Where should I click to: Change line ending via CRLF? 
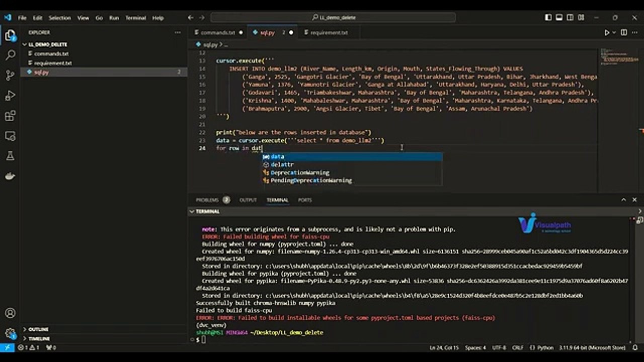tap(518, 347)
